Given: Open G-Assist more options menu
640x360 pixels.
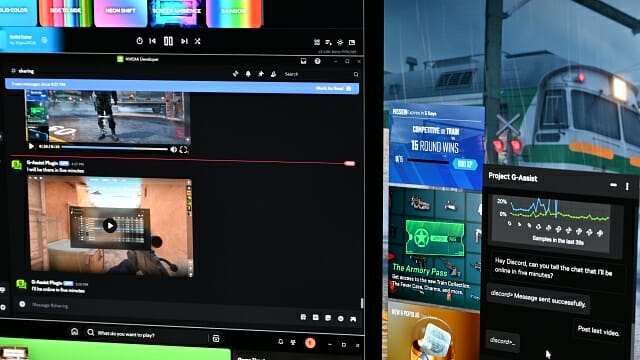Looking at the screenshot, I should tap(627, 186).
